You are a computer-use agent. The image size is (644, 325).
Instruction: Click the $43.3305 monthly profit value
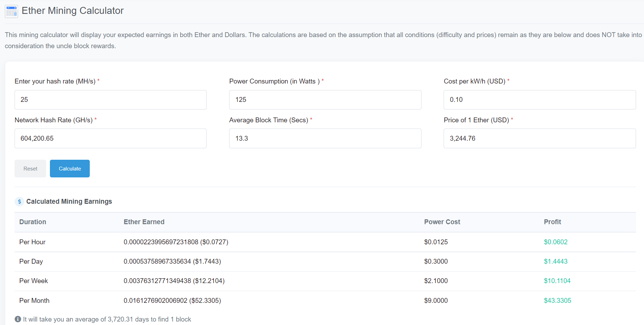pos(557,301)
